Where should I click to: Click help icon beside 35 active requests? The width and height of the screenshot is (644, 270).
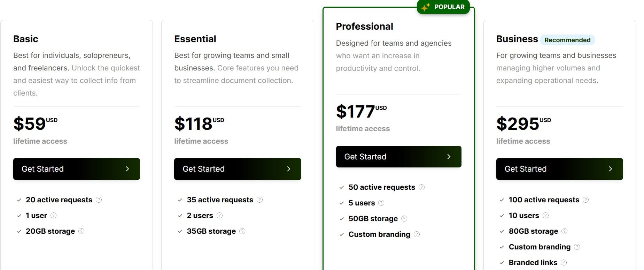(260, 200)
